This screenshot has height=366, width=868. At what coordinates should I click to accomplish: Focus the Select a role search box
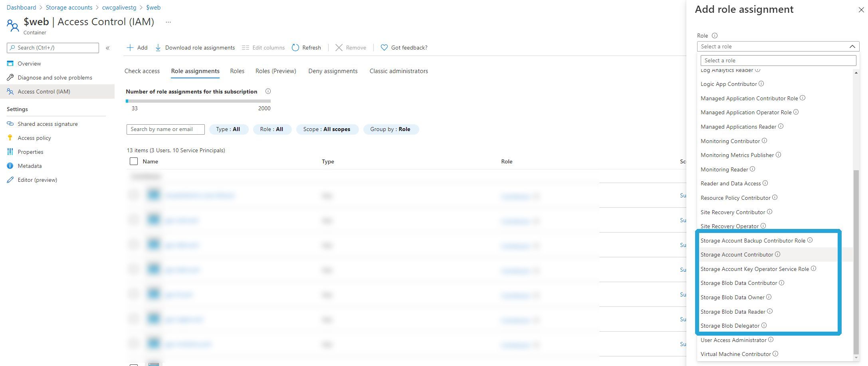point(778,60)
